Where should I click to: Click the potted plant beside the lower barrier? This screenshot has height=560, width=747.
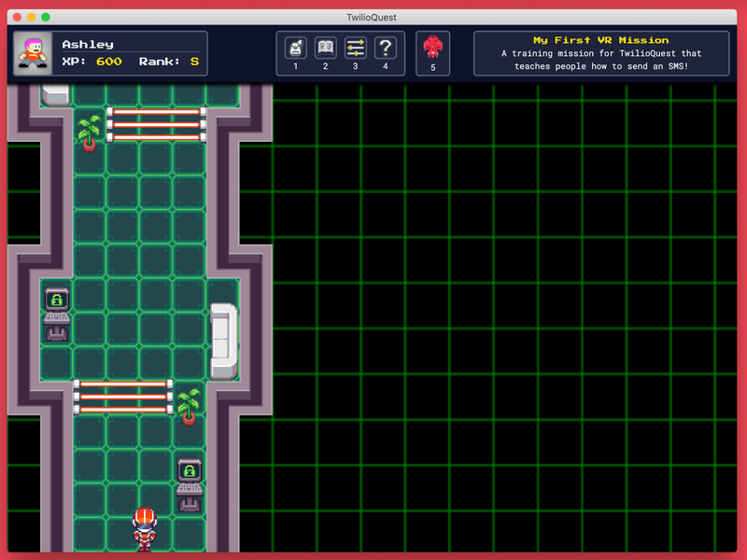(x=189, y=408)
